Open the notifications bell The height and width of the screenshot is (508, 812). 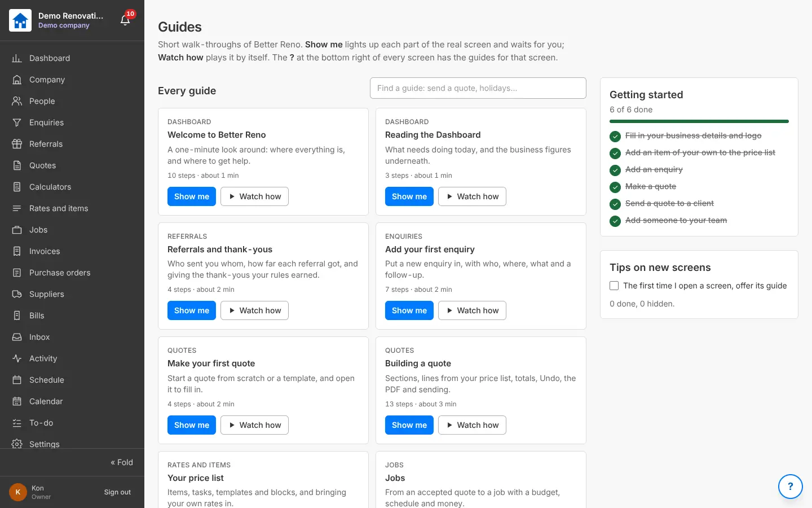point(125,20)
